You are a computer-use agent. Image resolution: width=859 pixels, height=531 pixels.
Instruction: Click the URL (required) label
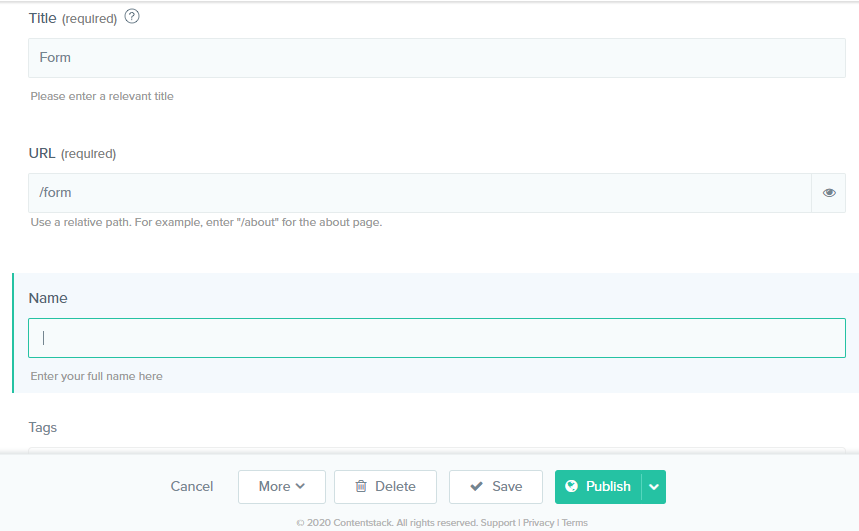coord(72,153)
